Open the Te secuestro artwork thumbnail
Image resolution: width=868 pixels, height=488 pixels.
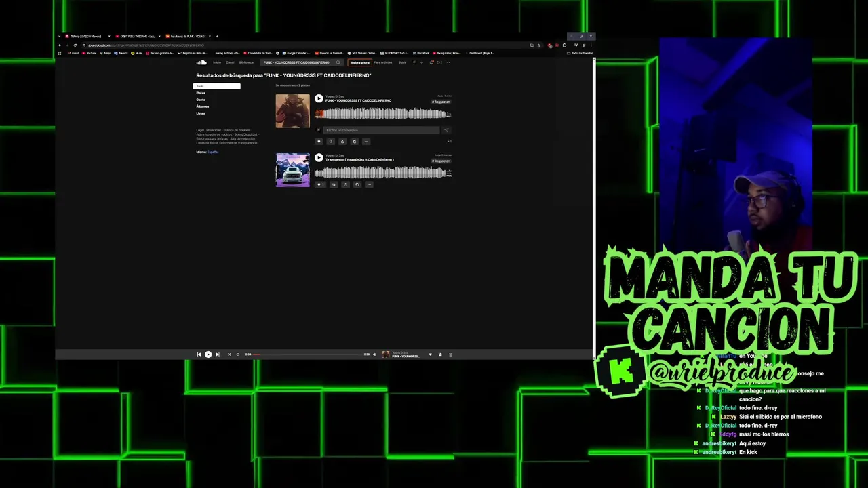click(x=293, y=170)
